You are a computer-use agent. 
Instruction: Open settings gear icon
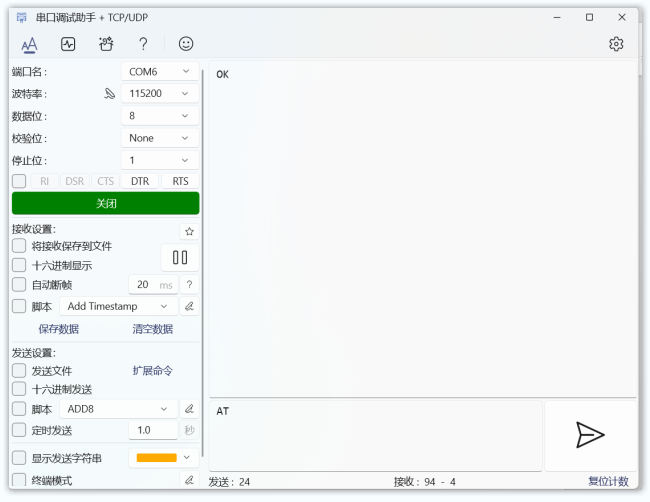[616, 44]
